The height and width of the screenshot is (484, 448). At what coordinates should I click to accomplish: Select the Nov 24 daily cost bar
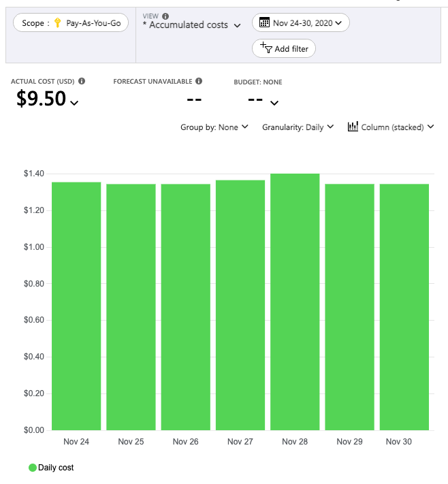(76, 306)
